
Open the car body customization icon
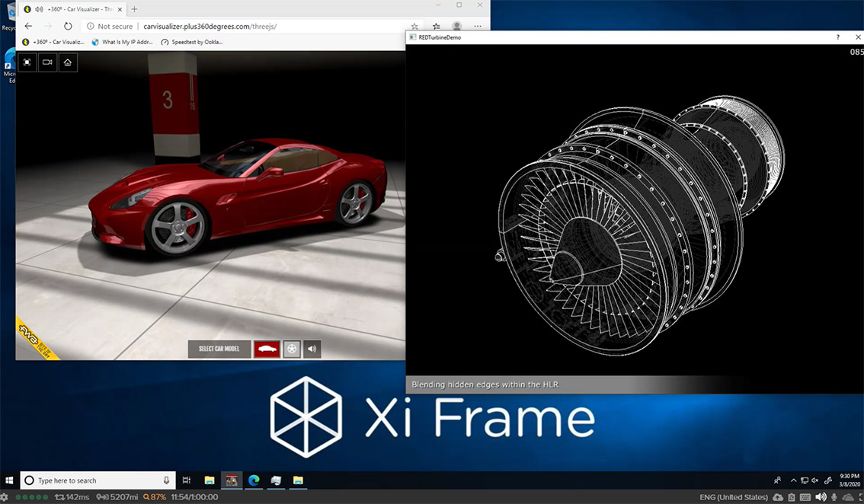coord(266,349)
